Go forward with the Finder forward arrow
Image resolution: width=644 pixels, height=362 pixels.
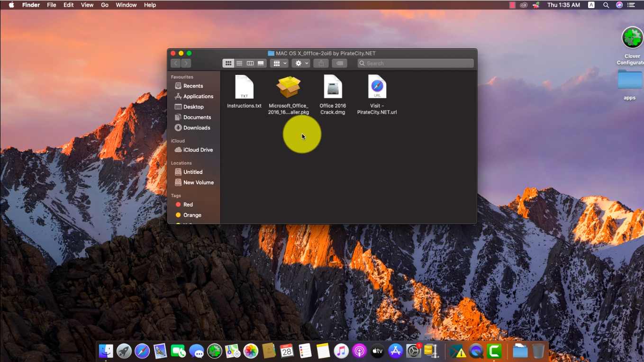[186, 63]
